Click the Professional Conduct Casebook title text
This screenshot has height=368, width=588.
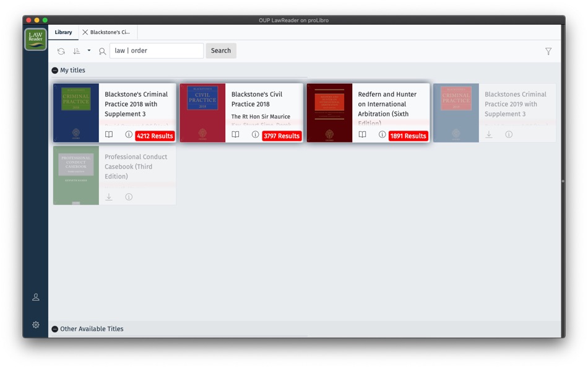tap(136, 167)
